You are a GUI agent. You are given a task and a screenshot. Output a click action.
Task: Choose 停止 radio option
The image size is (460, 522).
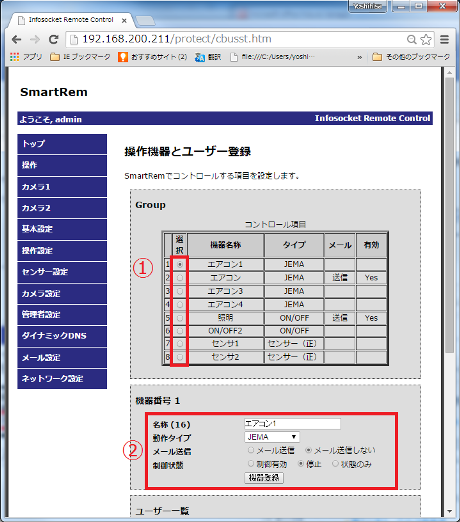coord(301,464)
